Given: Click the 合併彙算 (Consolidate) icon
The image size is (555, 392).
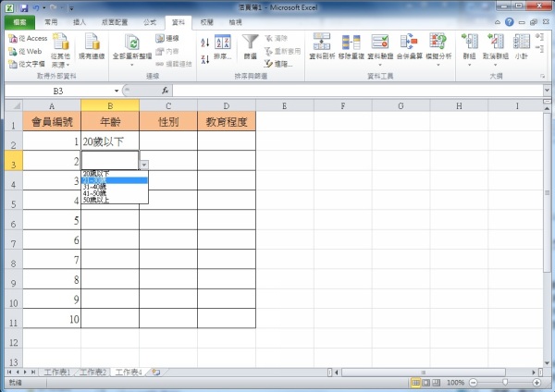Looking at the screenshot, I should (x=408, y=46).
